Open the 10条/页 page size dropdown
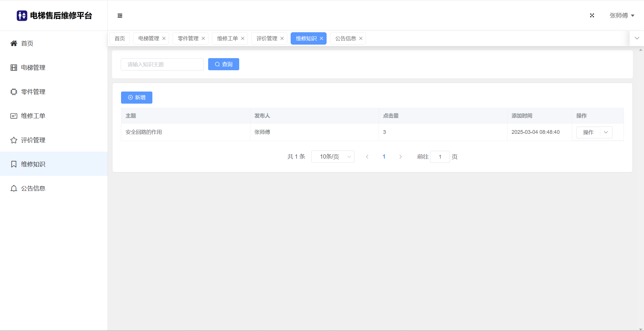This screenshot has height=331, width=644. point(333,157)
